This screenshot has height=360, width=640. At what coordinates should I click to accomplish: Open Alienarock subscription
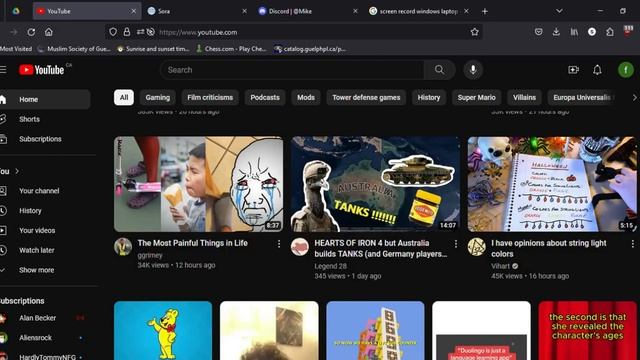[45, 338]
